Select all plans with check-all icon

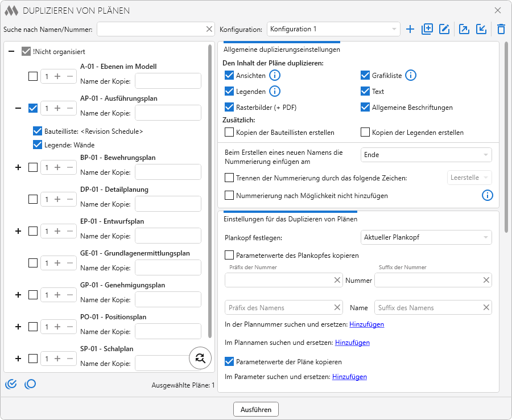click(11, 384)
